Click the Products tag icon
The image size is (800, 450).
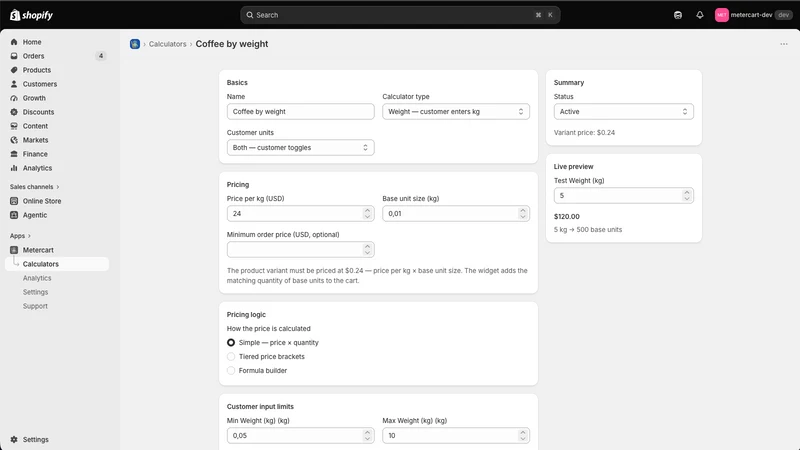click(x=14, y=70)
